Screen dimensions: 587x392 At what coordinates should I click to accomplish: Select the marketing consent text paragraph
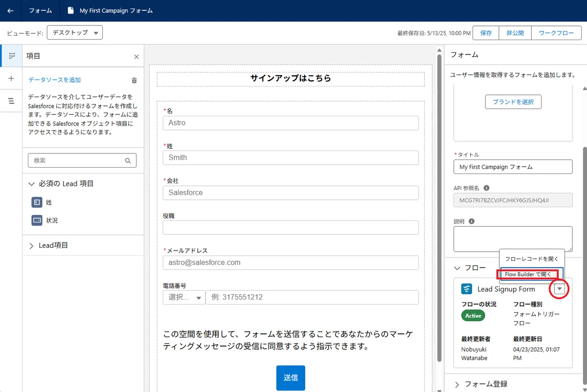288,340
